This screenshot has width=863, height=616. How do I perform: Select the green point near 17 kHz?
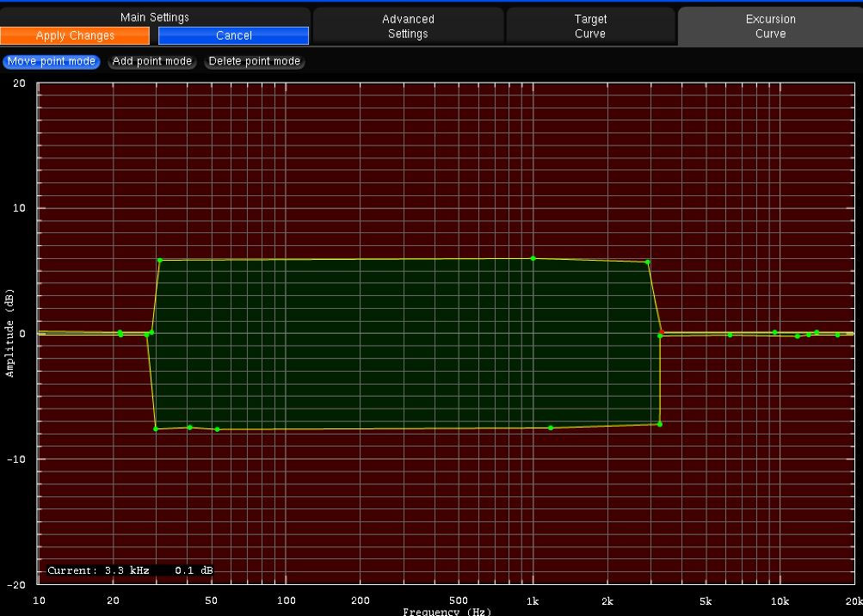838,335
